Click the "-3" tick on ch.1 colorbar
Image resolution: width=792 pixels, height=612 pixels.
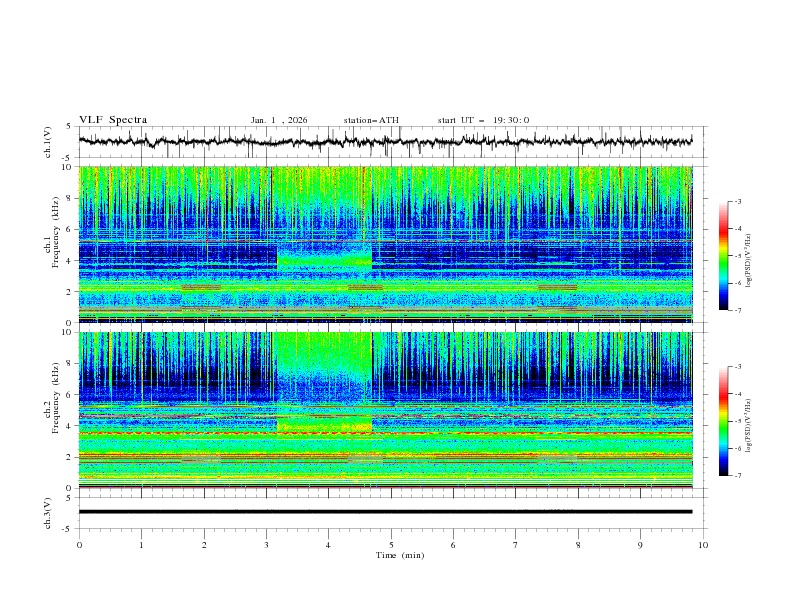click(737, 201)
